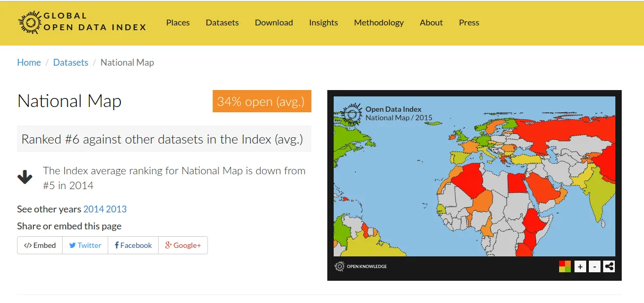Click the Open Data Index map logo
Screen dimensions: 644x303
point(351,113)
